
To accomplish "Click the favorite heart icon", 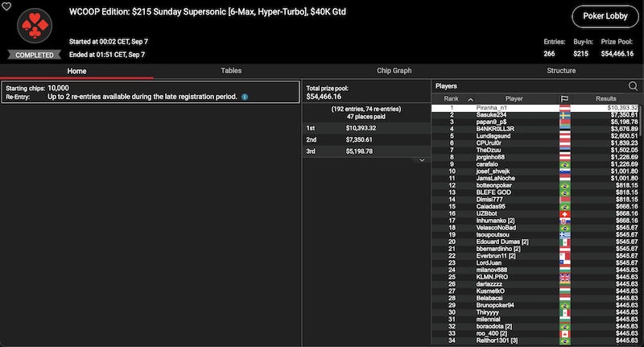I will point(6,6).
